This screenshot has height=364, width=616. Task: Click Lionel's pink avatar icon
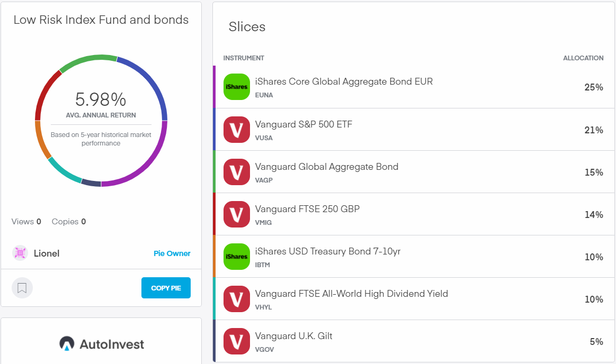point(20,253)
